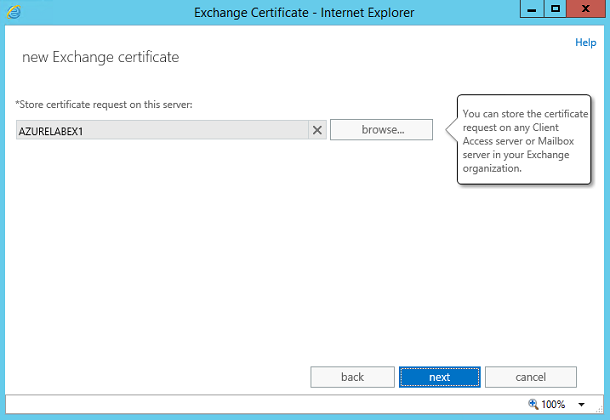
Task: Clear the AZURELABEX1 server entry with X
Action: [317, 130]
